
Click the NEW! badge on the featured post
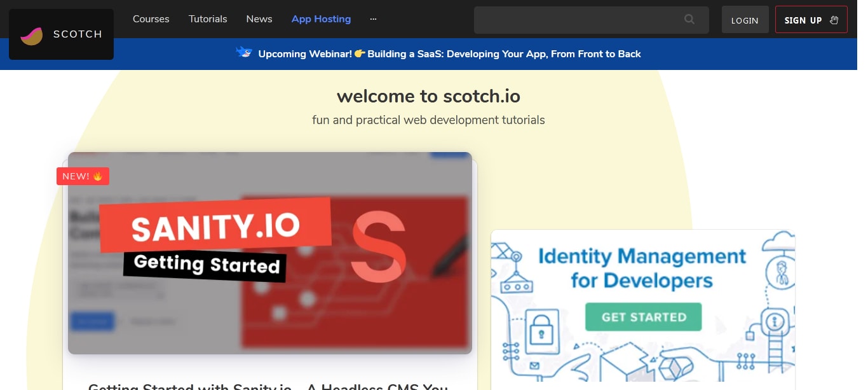pos(83,176)
